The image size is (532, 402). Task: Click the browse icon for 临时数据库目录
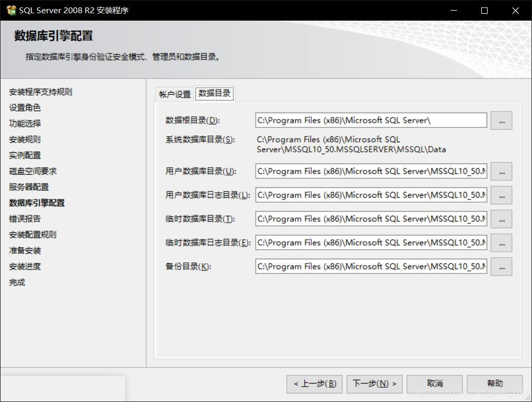(x=501, y=218)
